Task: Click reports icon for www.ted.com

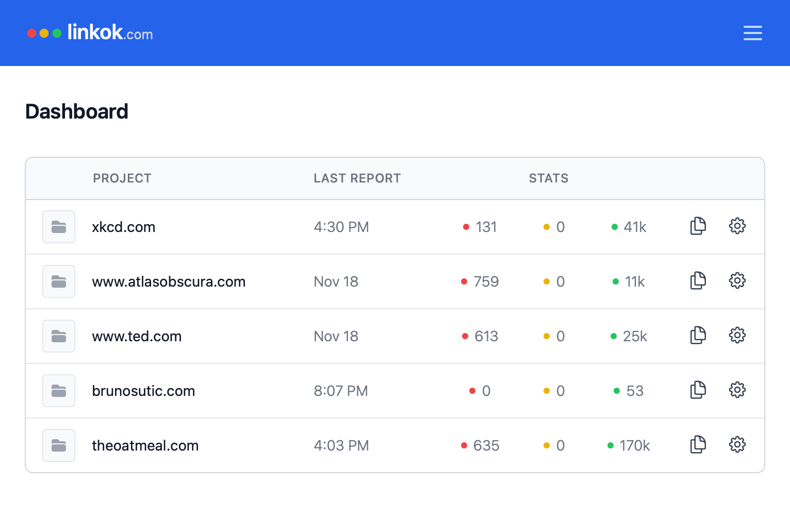Action: pyautogui.click(x=698, y=336)
